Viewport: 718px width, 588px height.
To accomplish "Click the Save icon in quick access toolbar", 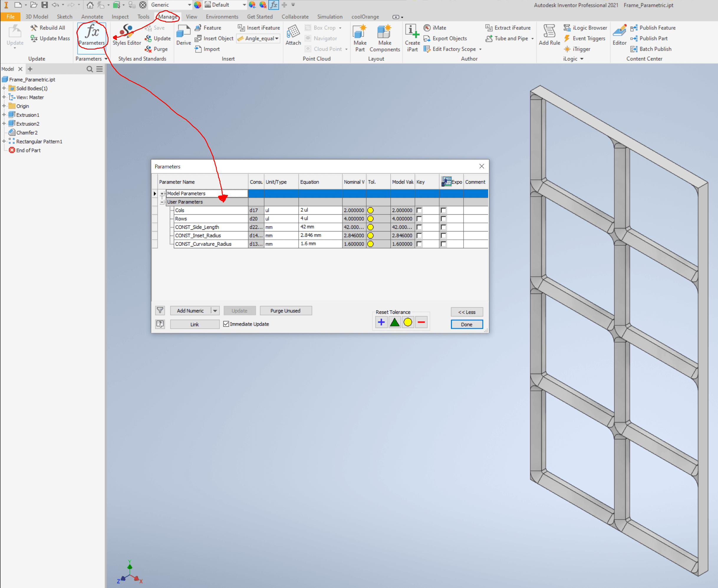I will pyautogui.click(x=44, y=5).
